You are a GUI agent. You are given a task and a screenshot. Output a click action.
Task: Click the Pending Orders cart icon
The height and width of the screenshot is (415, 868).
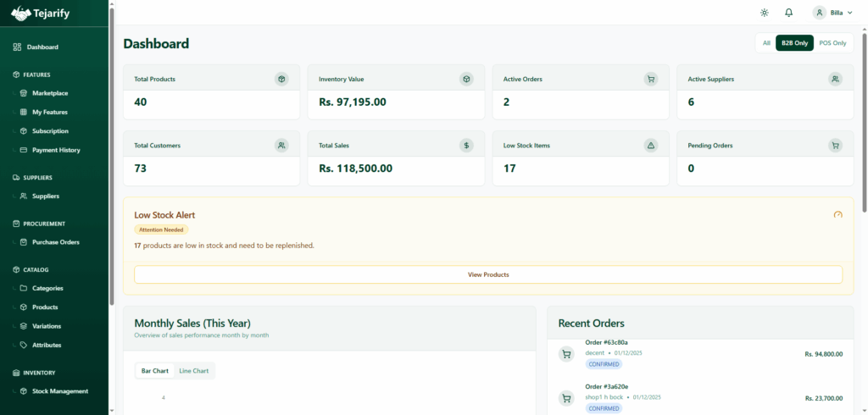835,145
